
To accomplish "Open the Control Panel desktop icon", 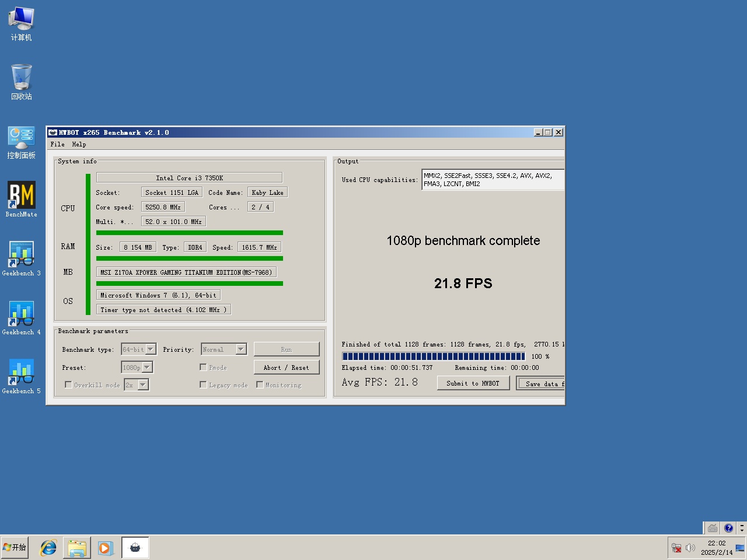I will (x=22, y=142).
